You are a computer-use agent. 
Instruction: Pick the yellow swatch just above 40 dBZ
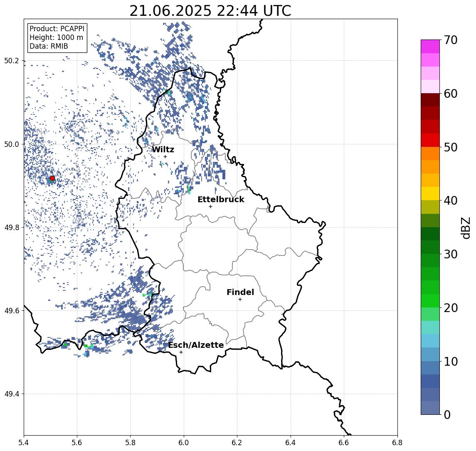pyautogui.click(x=430, y=194)
